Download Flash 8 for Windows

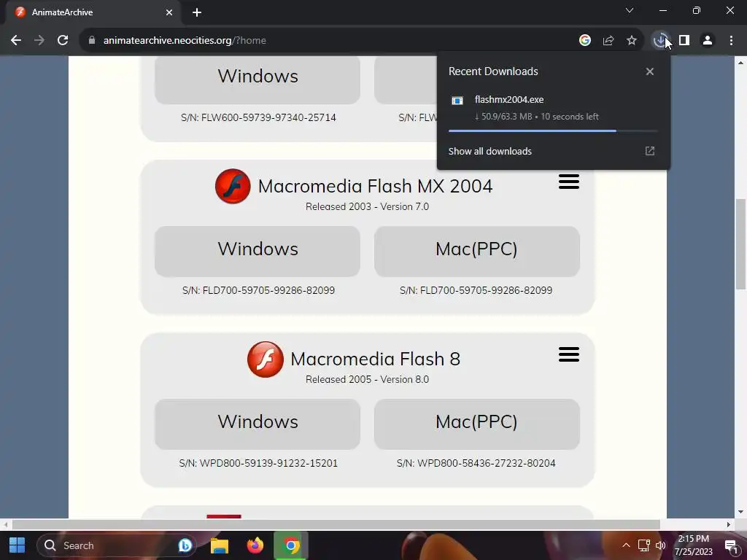[258, 424]
